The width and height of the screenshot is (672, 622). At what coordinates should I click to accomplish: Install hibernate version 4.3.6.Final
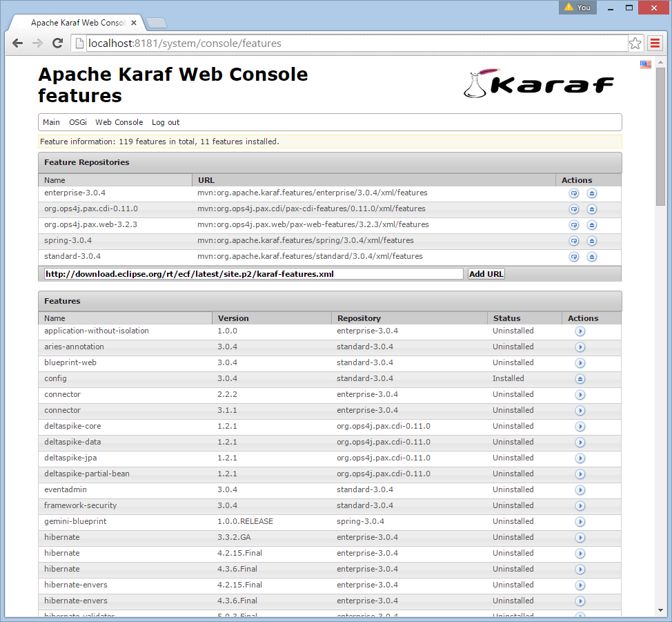(580, 570)
